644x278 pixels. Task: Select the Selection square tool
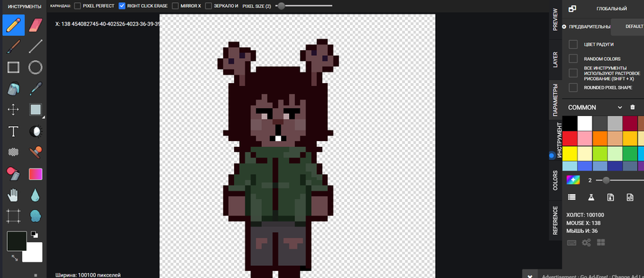coord(36,110)
